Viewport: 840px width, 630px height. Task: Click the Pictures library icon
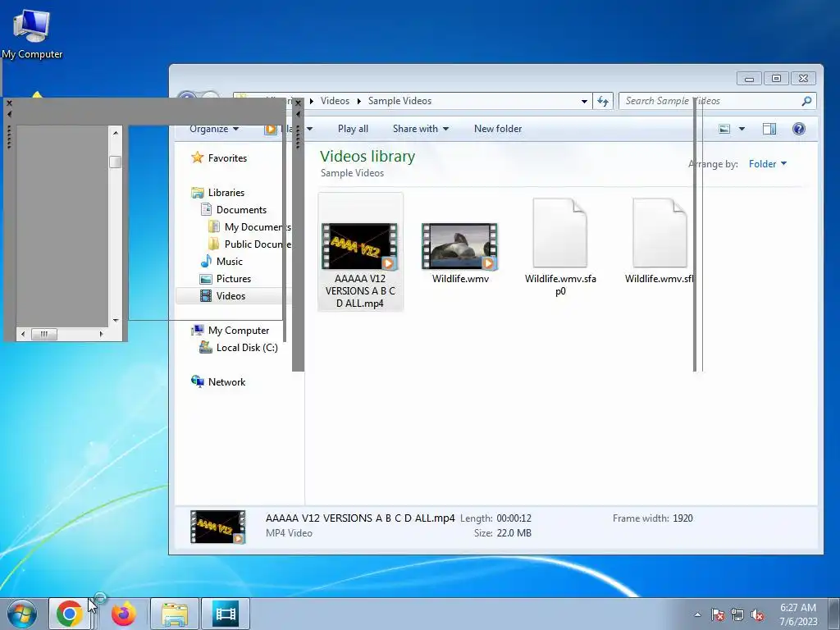[x=206, y=279]
